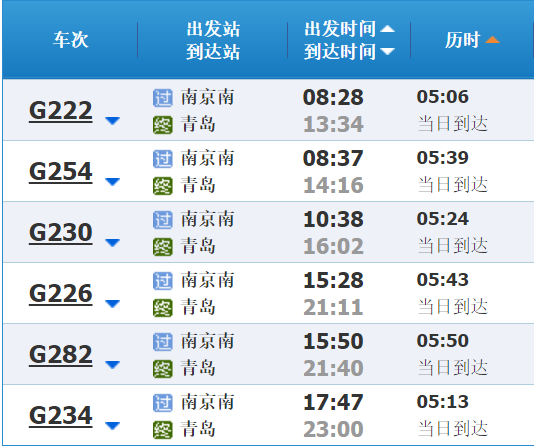Click the 出发站 到达站 column header

click(213, 40)
